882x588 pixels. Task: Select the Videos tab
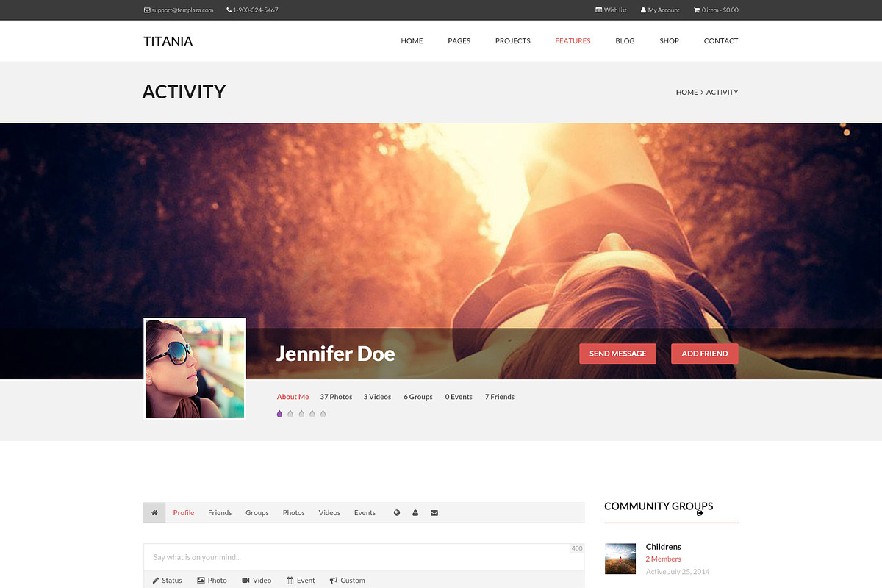pos(329,513)
